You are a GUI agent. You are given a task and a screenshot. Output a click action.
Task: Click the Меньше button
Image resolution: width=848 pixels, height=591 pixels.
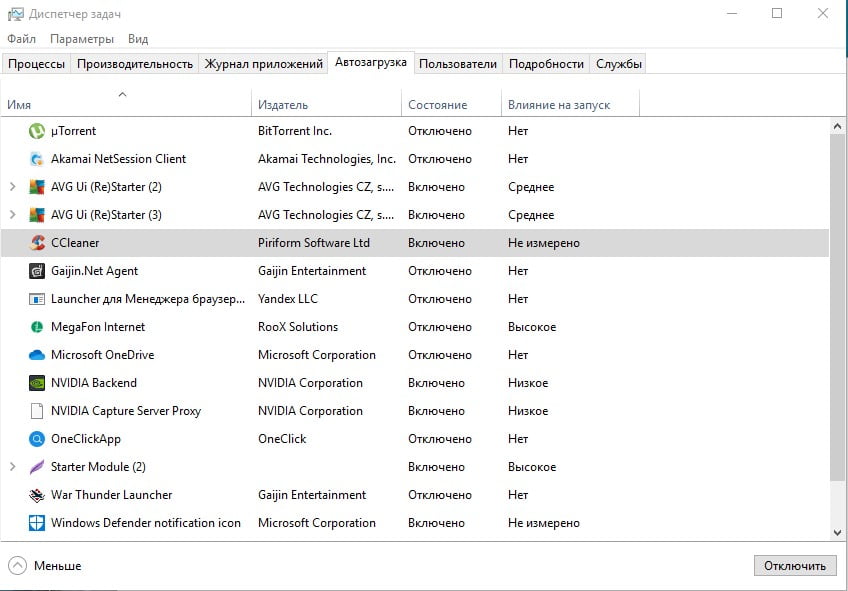tap(44, 565)
